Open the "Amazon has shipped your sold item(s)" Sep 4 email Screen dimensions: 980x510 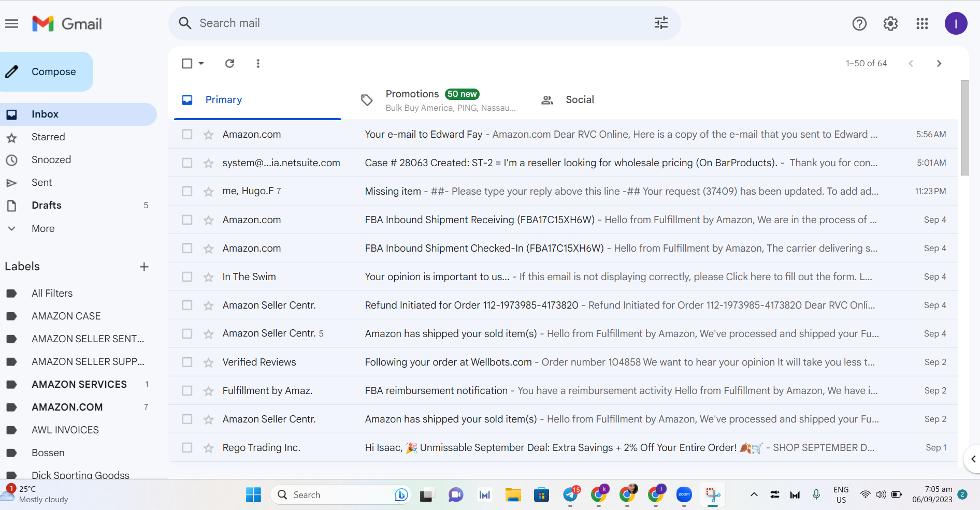[x=563, y=333]
